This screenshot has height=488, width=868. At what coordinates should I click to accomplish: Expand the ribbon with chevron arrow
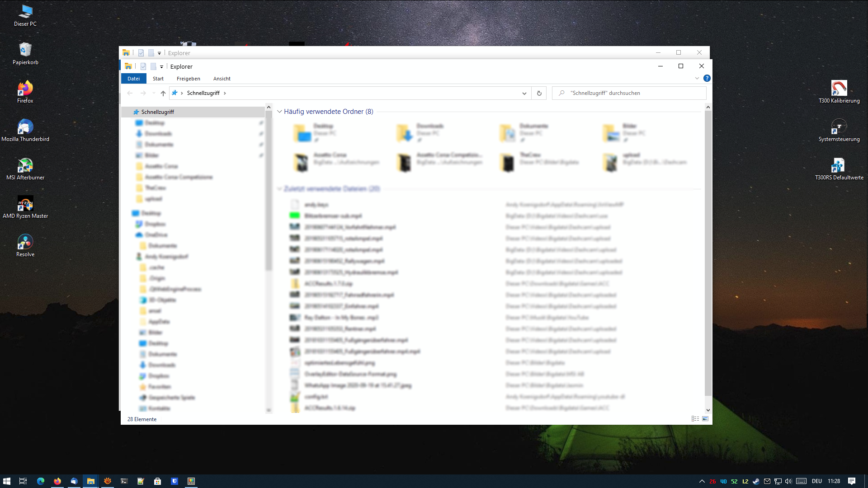[697, 78]
